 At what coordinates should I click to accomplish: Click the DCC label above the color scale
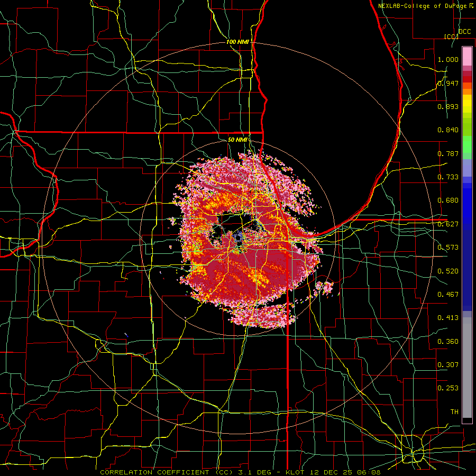(x=464, y=32)
